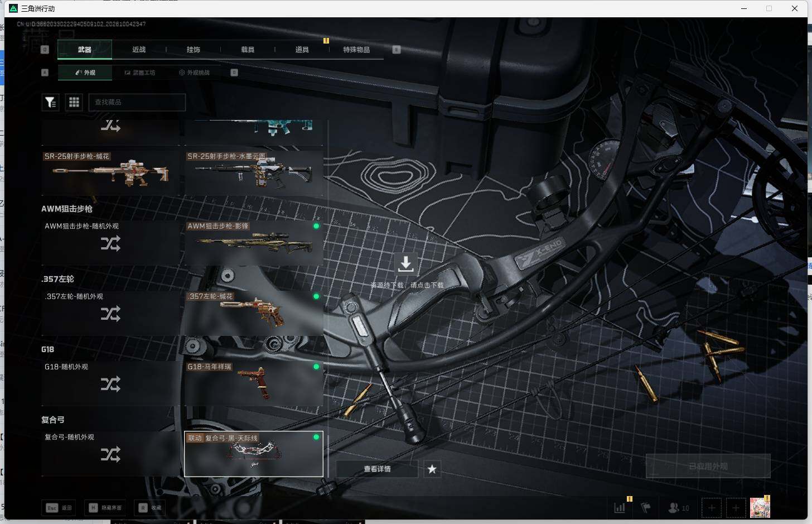Open the 武器工坊 sub-tab
Viewport: 812px width, 524px height.
(140, 73)
